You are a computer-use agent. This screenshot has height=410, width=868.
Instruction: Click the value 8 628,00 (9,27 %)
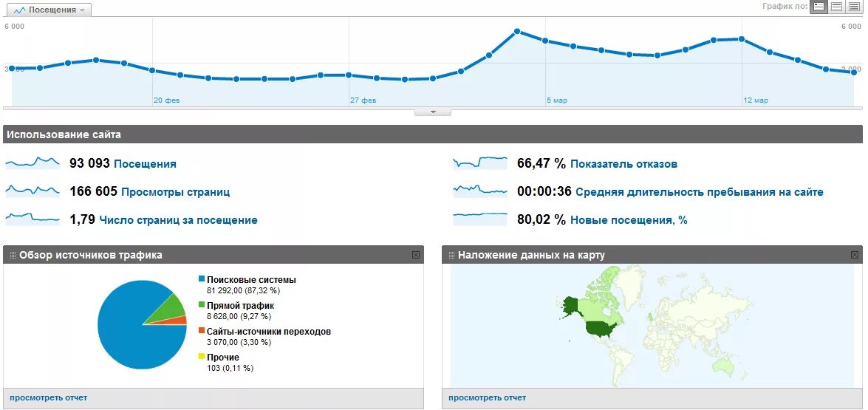point(239,316)
